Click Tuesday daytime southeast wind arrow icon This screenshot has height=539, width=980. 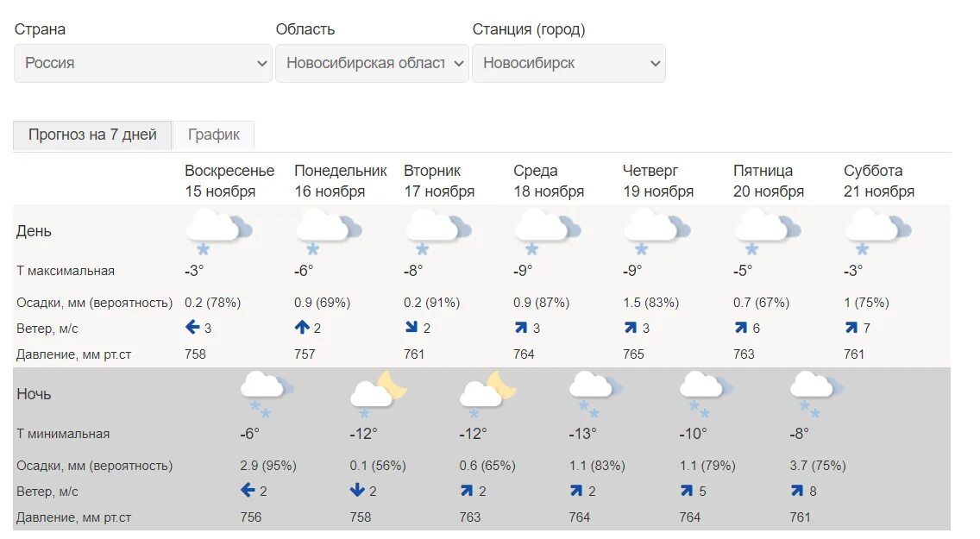tap(411, 327)
